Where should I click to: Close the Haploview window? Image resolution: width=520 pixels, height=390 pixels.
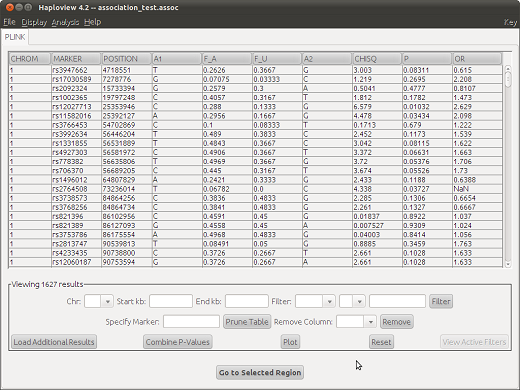pyautogui.click(x=10, y=7)
